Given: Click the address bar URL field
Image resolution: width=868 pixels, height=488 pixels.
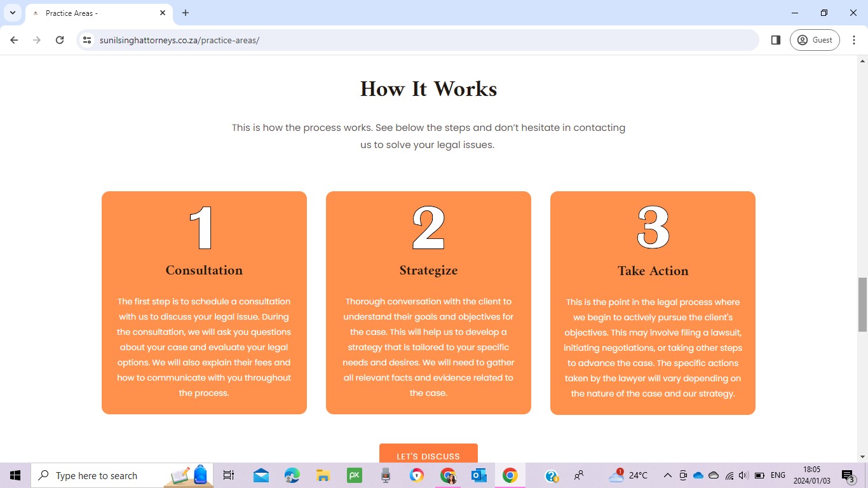Looking at the screenshot, I should (419, 40).
